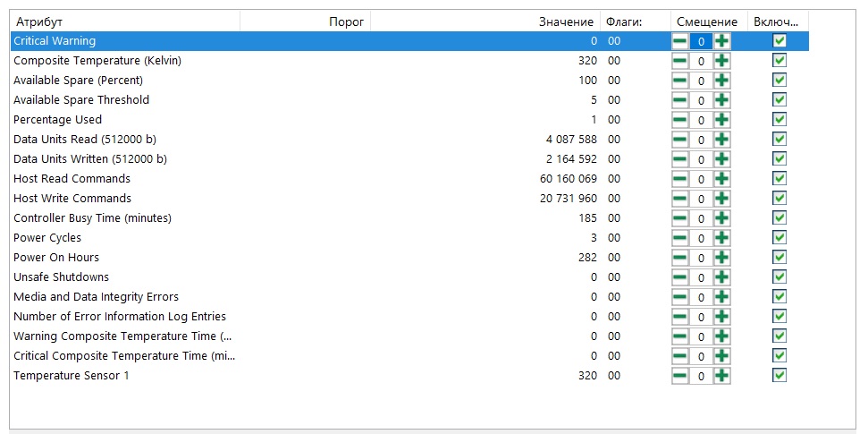
Task: Toggle enabled checkbox for Temperature Sensor 1
Action: (780, 375)
